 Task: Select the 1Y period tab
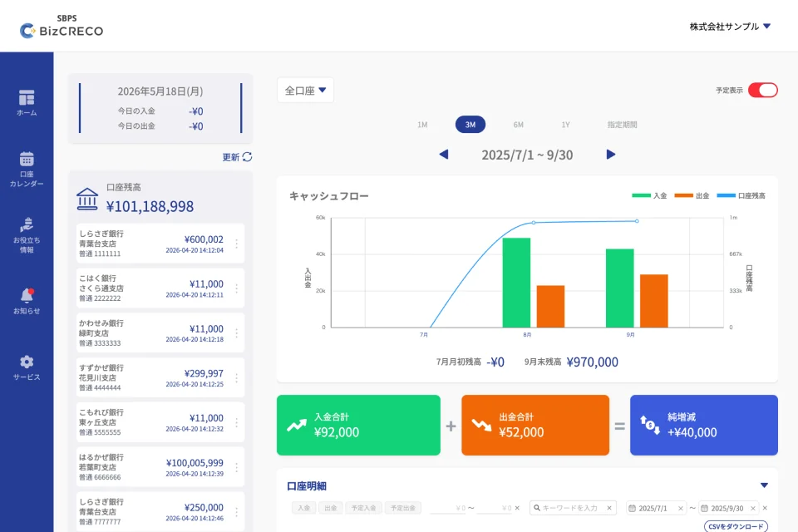(565, 125)
